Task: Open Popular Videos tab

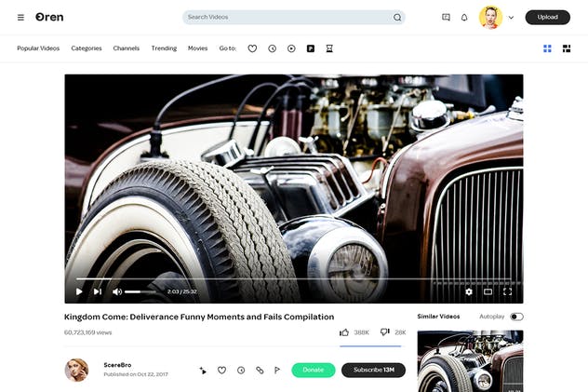Action: (38, 48)
